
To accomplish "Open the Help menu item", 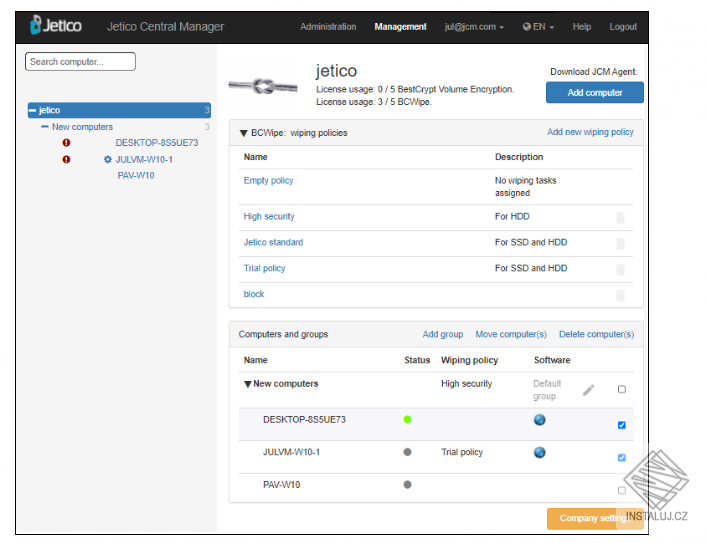I will point(582,27).
